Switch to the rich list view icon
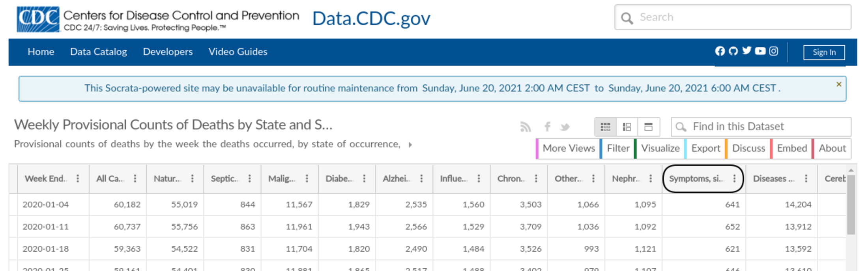Viewport: 868px width, 271px height. coord(627,127)
